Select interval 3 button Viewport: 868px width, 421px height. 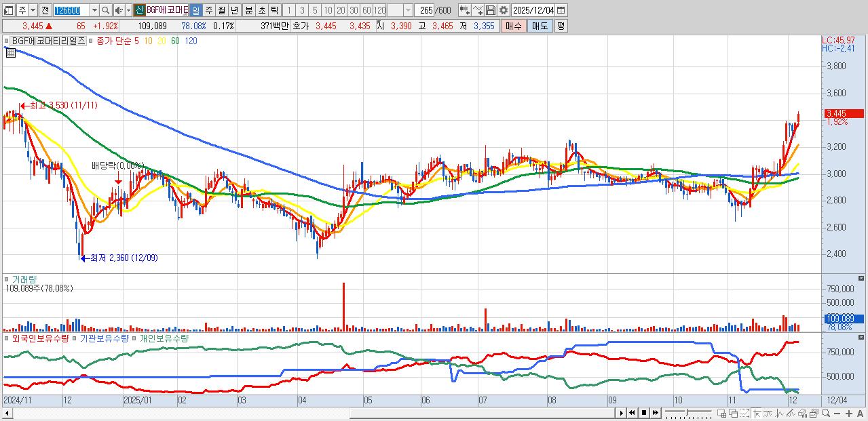(x=302, y=10)
